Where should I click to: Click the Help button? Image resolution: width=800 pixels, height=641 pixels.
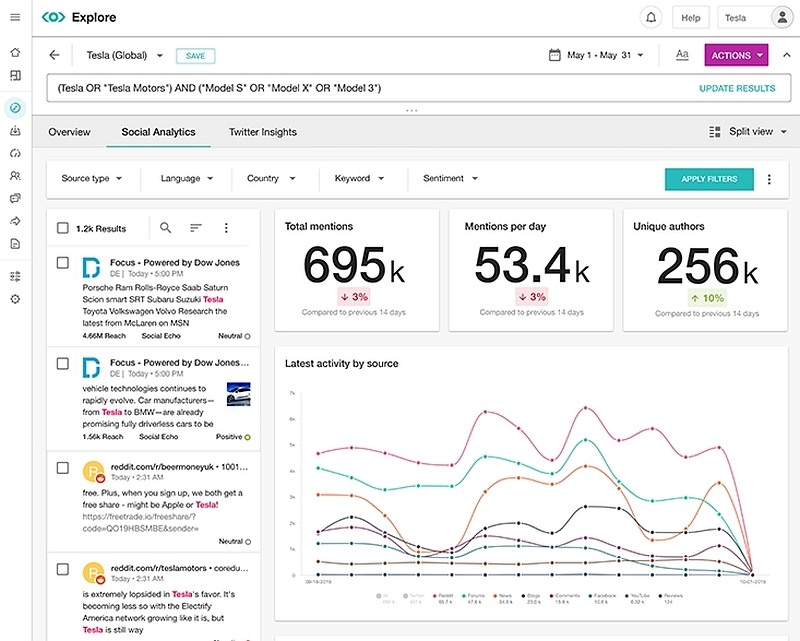pyautogui.click(x=690, y=18)
